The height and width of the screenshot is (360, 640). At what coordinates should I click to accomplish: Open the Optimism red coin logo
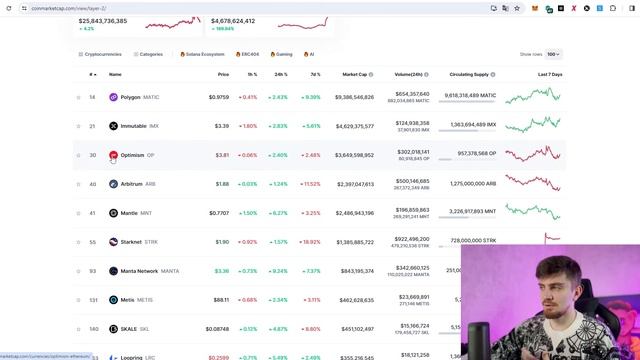113,155
